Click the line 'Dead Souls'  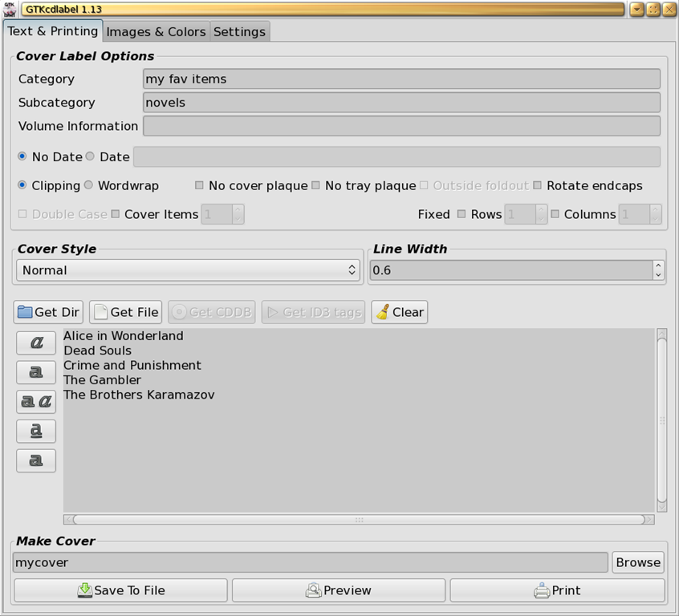[97, 351]
